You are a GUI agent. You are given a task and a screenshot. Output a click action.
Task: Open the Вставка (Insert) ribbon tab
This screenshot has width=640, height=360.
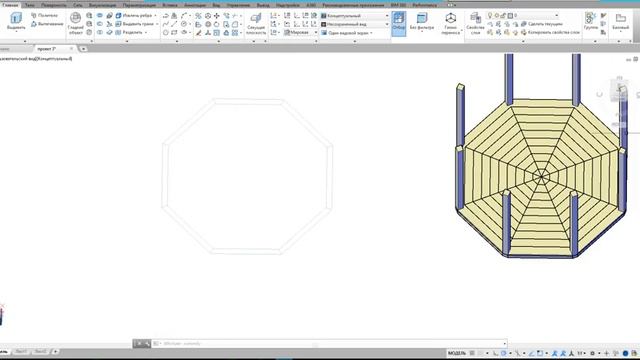point(170,5)
